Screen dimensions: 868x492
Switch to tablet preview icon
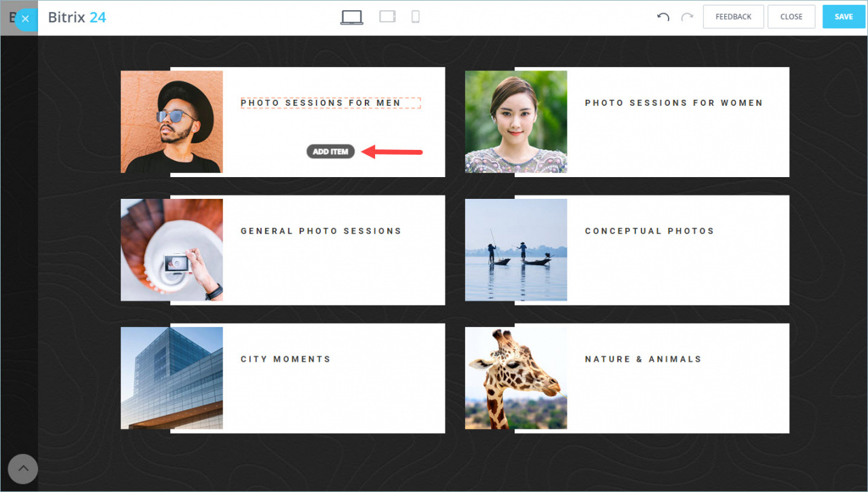[387, 16]
